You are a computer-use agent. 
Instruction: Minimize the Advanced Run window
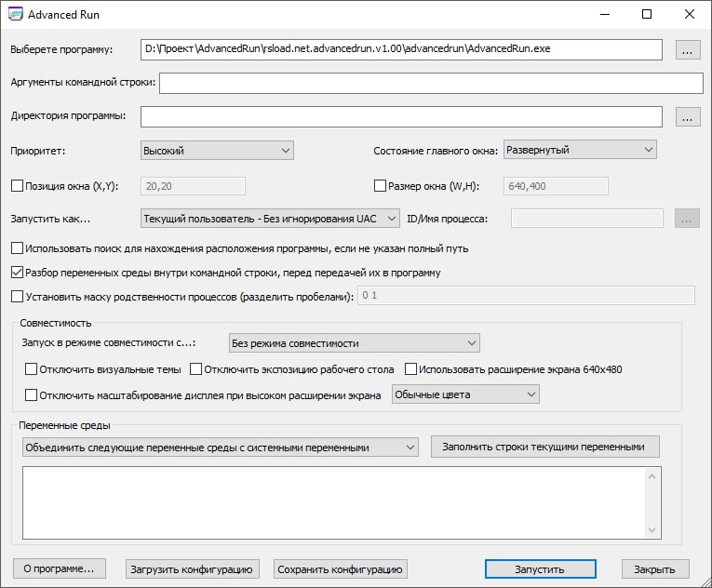click(605, 14)
